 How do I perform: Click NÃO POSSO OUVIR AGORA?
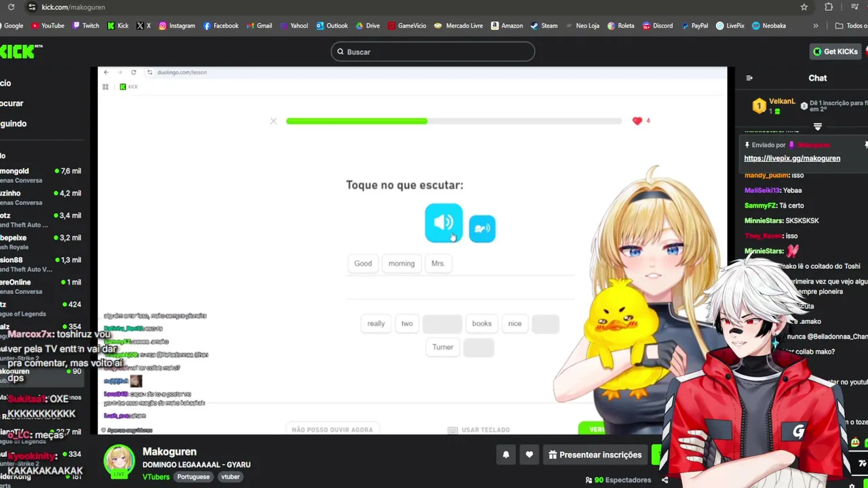[332, 430]
